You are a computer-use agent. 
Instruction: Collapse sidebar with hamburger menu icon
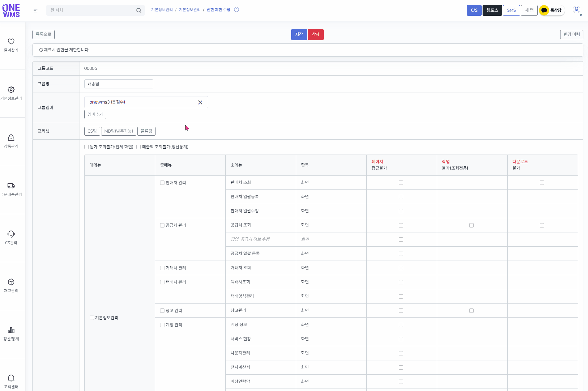(x=36, y=11)
